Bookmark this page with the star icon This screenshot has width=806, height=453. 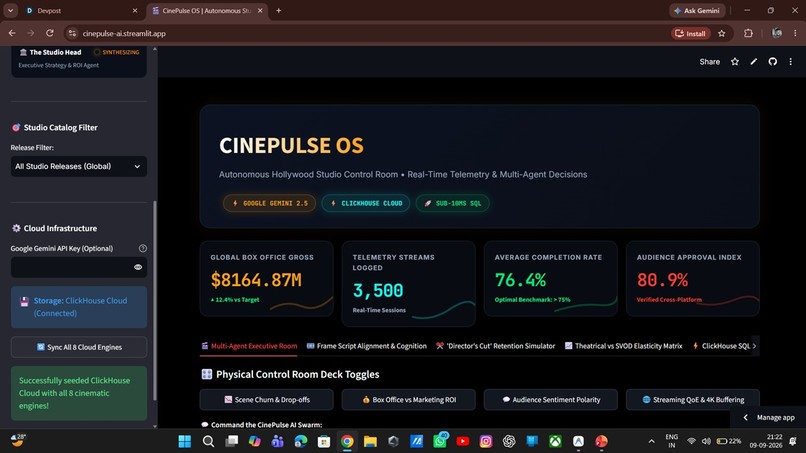(722, 33)
